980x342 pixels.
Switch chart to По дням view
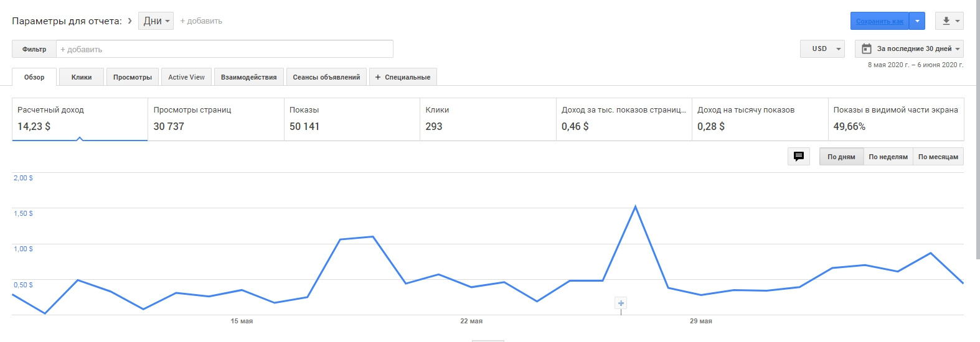tap(841, 157)
